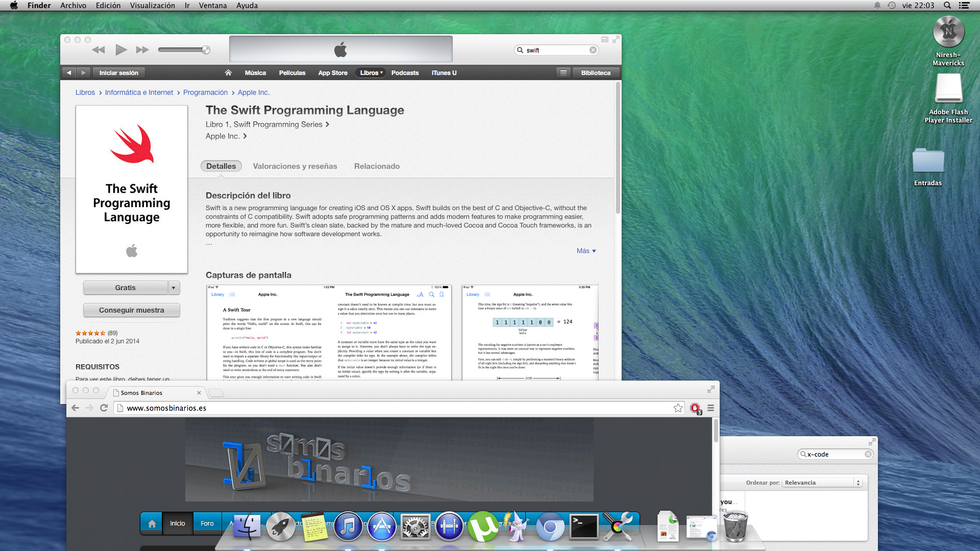Click the Gratis button
The width and height of the screenshot is (980, 551).
point(125,288)
